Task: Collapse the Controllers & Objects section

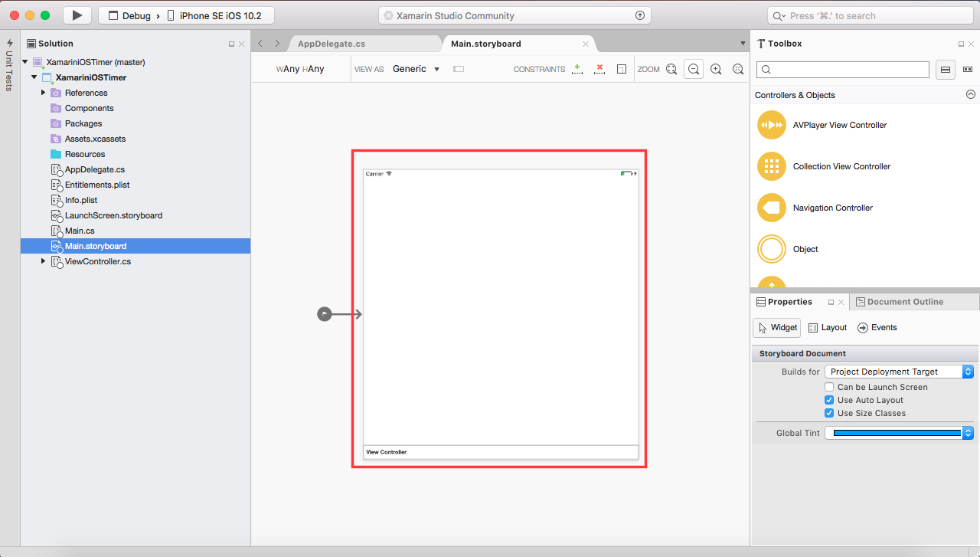Action: click(971, 94)
